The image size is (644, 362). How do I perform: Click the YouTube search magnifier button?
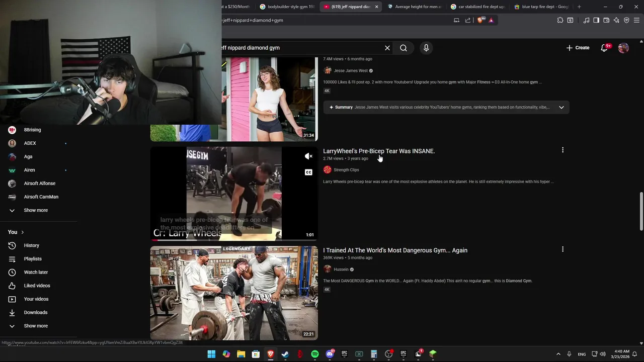tap(404, 48)
